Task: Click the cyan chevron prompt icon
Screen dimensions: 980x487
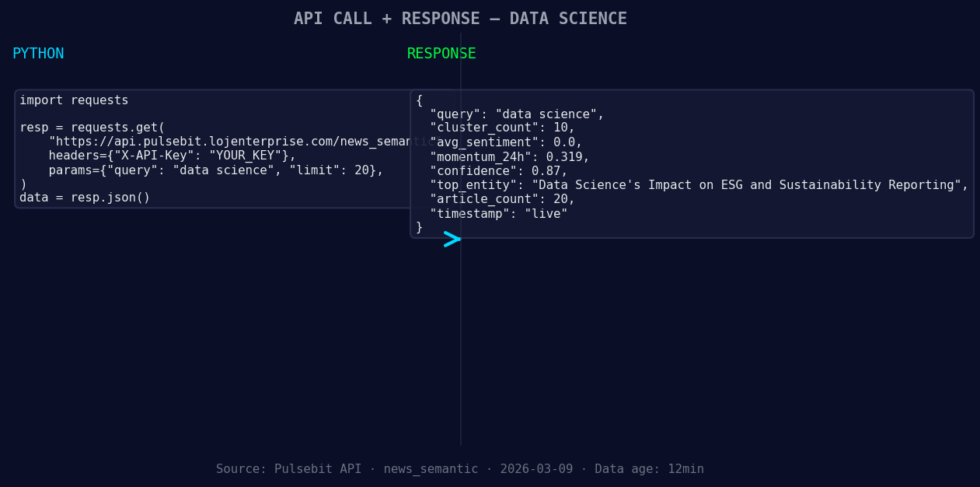Action: tap(453, 240)
